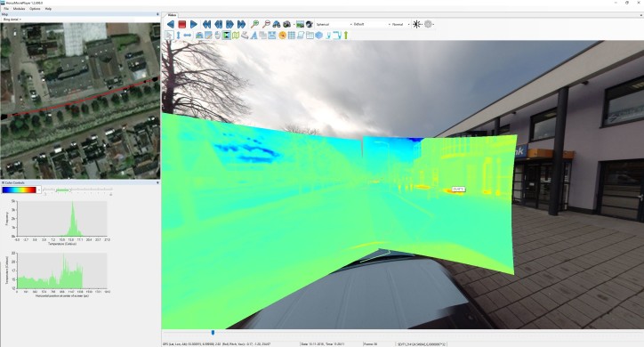Click the horizontal double-arrow tool
Viewport: 644px width, 347px height.
tap(188, 36)
